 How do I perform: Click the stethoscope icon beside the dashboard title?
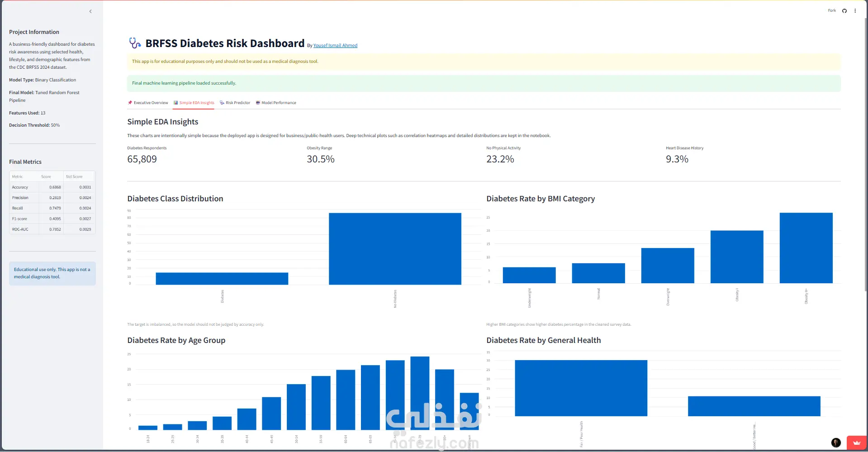tap(135, 43)
